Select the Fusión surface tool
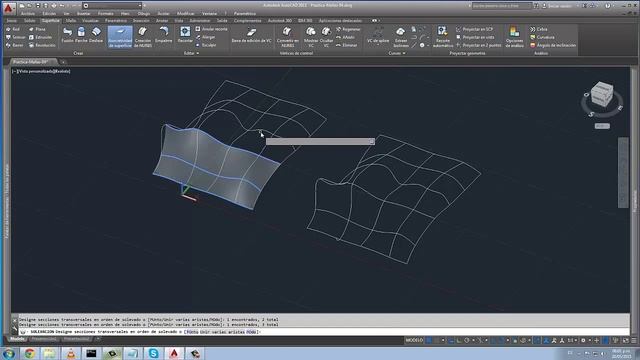Viewport: 640px width, 360px height. [67, 35]
